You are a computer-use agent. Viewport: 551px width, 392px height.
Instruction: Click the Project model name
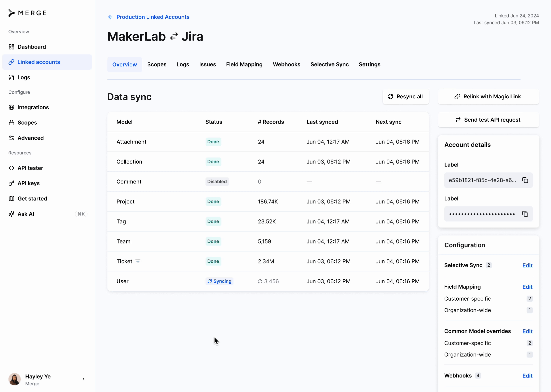tap(125, 201)
